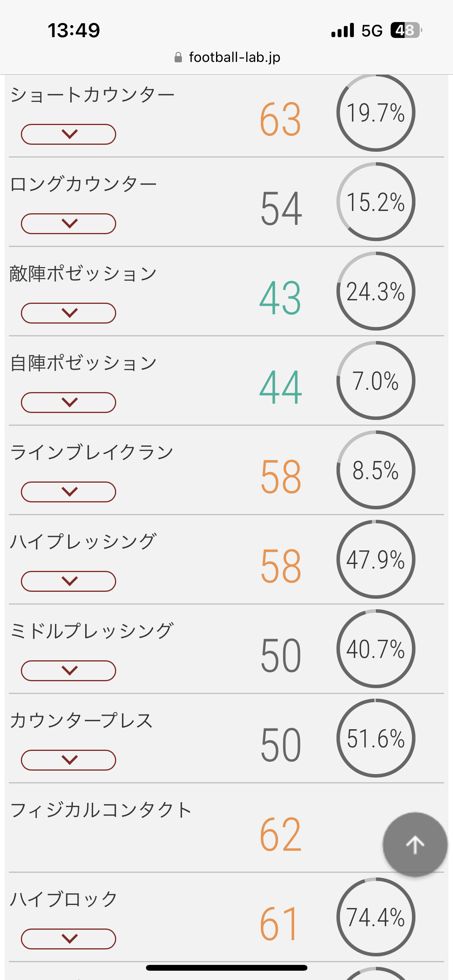
Task: Show ハイプレッシング details
Action: [69, 581]
